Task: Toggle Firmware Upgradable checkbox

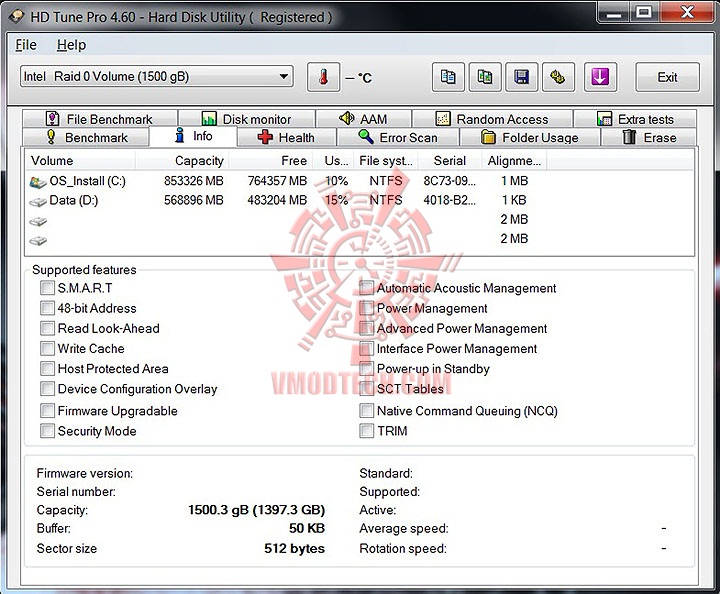Action: (x=47, y=410)
